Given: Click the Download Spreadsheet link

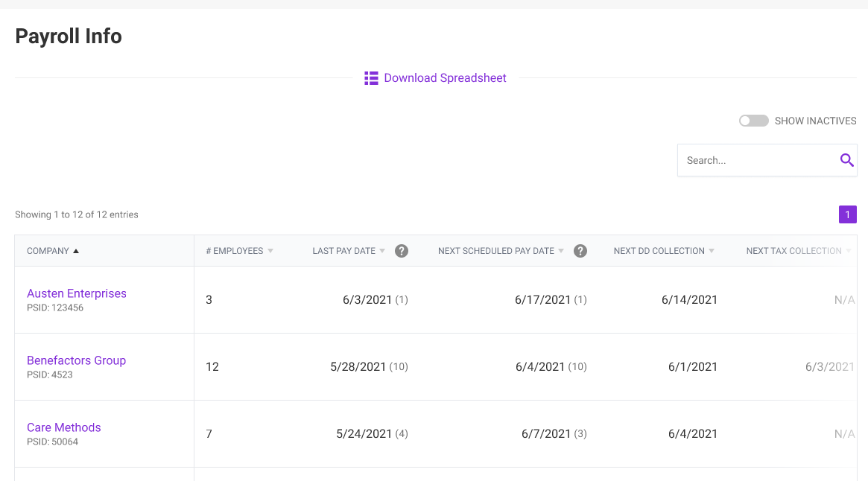Looking at the screenshot, I should pyautogui.click(x=445, y=78).
